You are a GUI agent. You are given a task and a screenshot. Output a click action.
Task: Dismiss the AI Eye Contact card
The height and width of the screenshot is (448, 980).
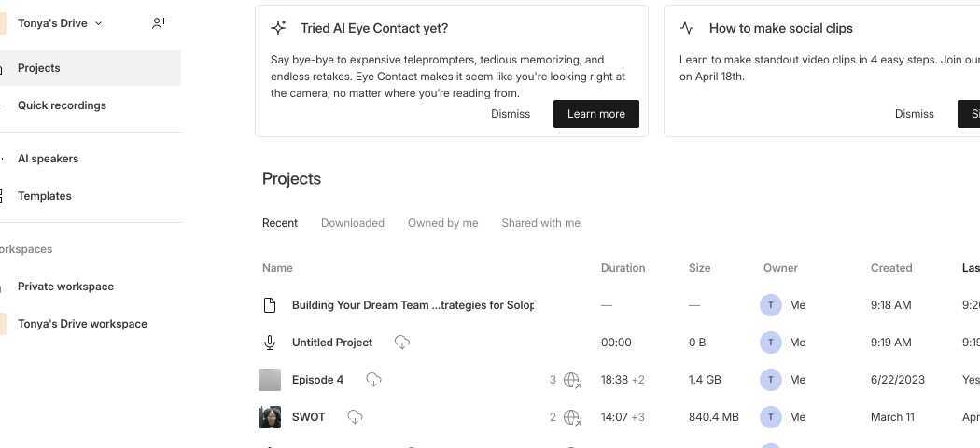pyautogui.click(x=511, y=114)
